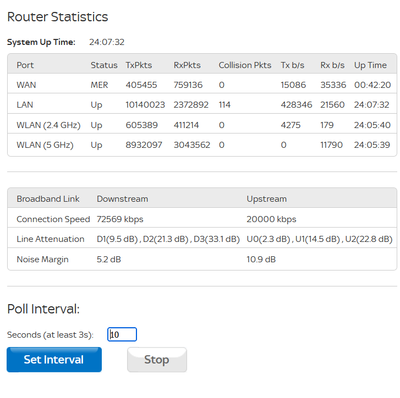The height and width of the screenshot is (398, 400).
Task: Click the Upstream column header
Action: click(x=266, y=199)
